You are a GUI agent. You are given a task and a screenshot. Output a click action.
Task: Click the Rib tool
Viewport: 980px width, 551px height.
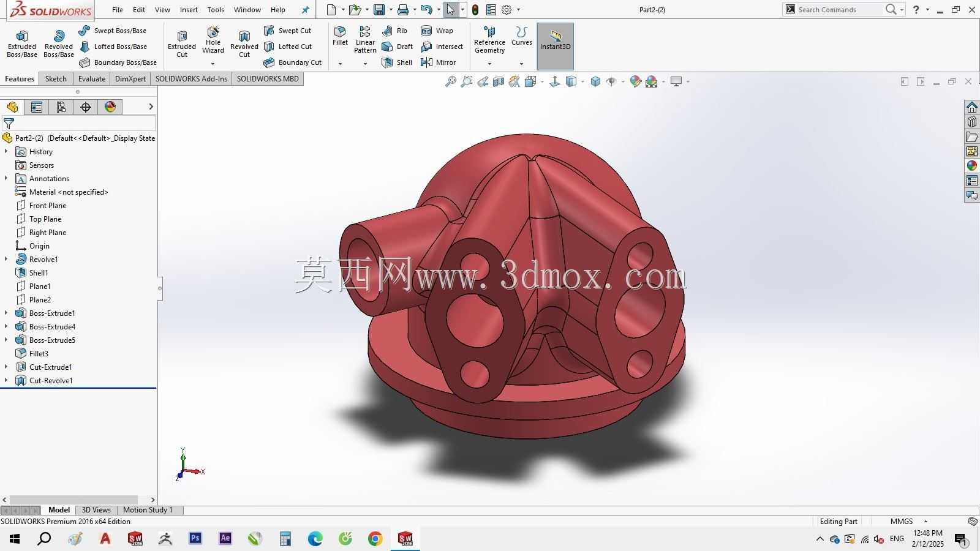coord(394,31)
